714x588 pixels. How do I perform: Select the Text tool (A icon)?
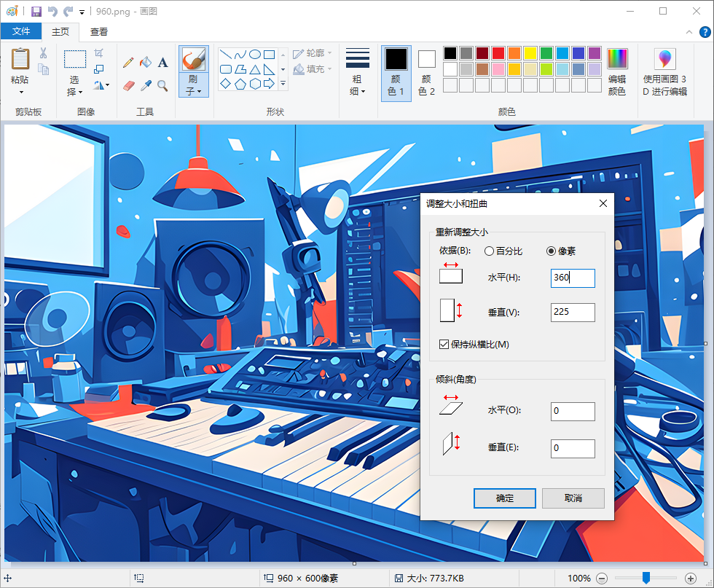coord(163,63)
